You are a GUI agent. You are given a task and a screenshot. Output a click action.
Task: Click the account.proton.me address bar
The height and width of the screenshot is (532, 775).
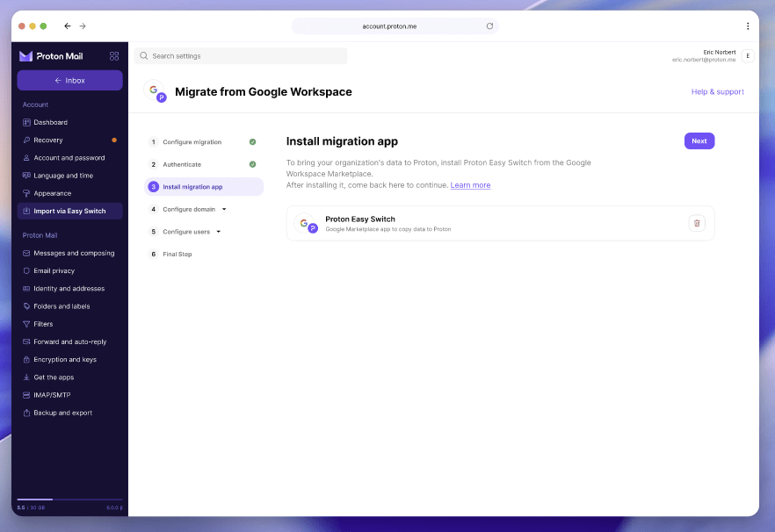395,26
